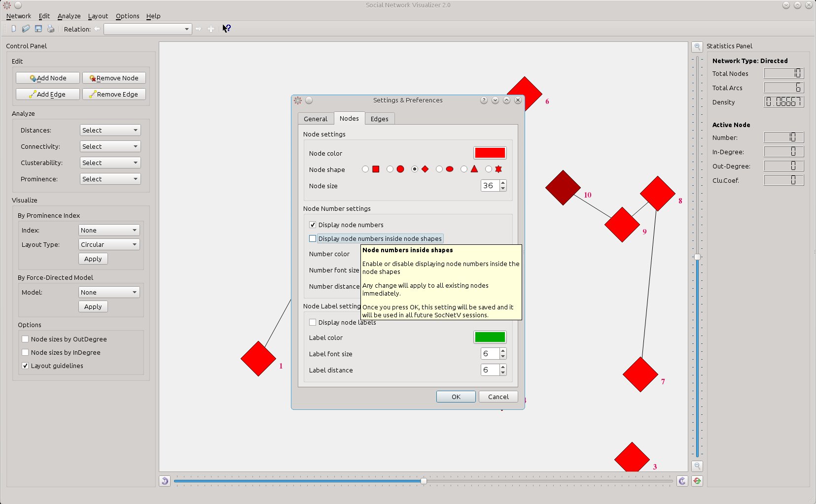Click the rotate right icon at canvas bottom
This screenshot has width=816, height=504.
682,481
